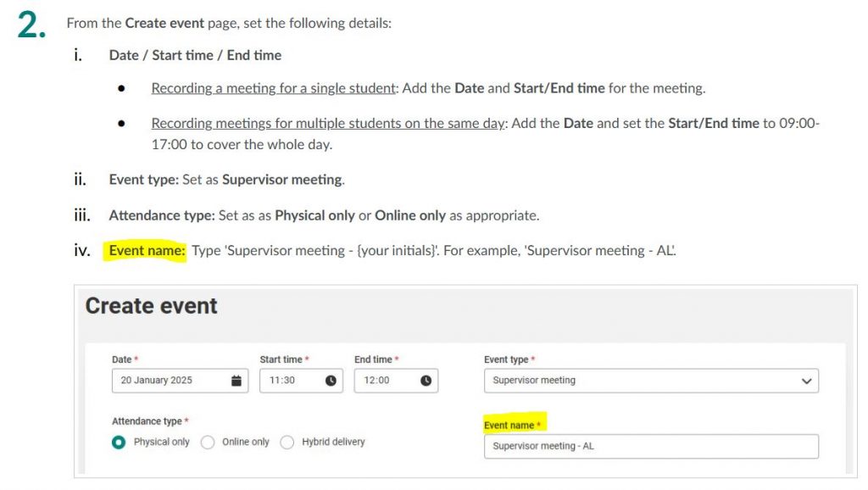Viewport: 868px width, 490px height.
Task: Select the Online only attendance option
Action: coord(208,442)
